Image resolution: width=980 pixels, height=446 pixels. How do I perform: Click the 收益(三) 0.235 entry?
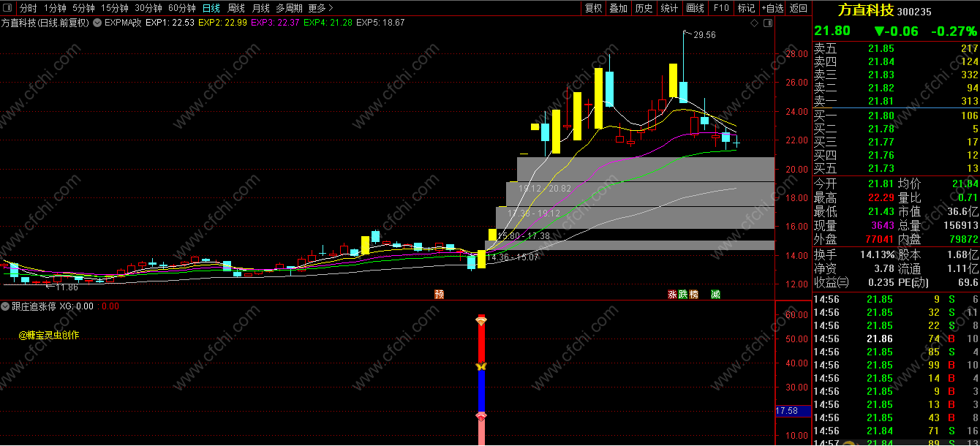(x=853, y=282)
